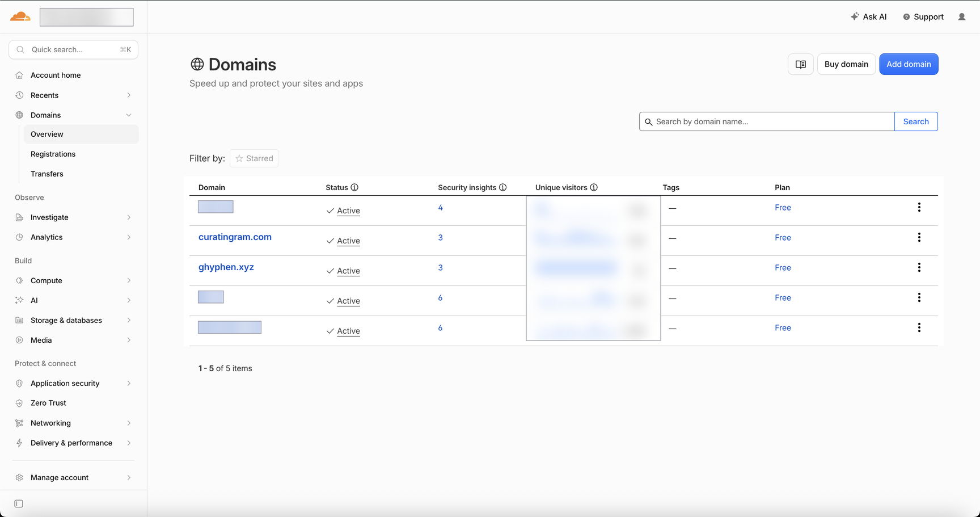Click the Search button

point(916,121)
